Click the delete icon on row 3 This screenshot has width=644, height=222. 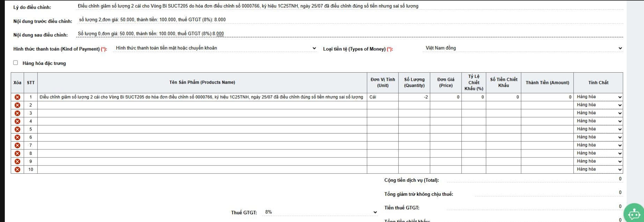tap(17, 113)
